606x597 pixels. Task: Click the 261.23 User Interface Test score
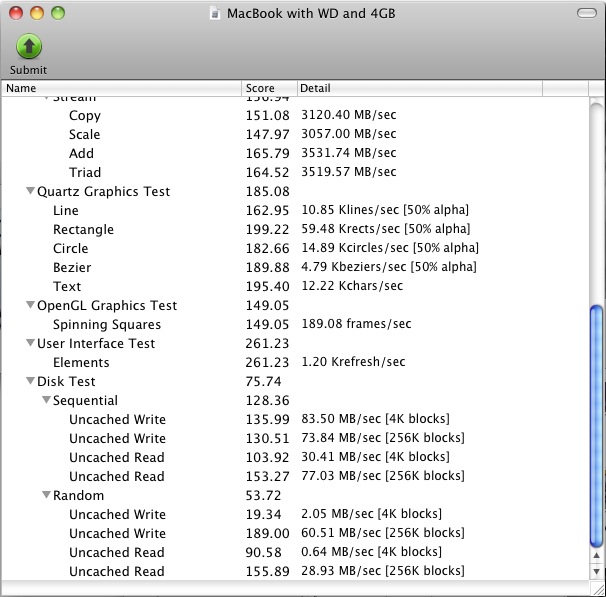point(267,343)
